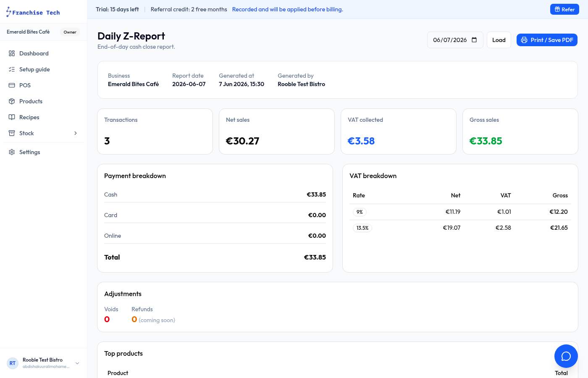Go to POS in the sidebar
This screenshot has width=588, height=378.
44,85
